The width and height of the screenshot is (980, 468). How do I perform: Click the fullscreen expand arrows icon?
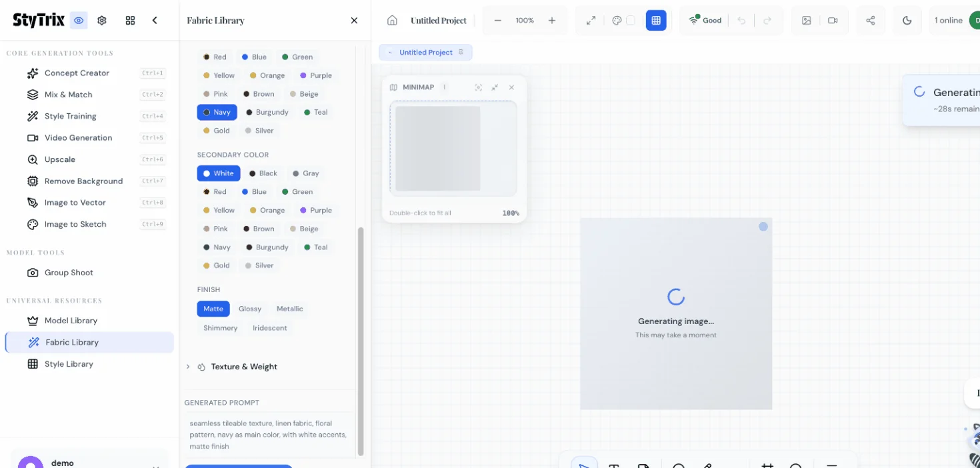pos(591,21)
